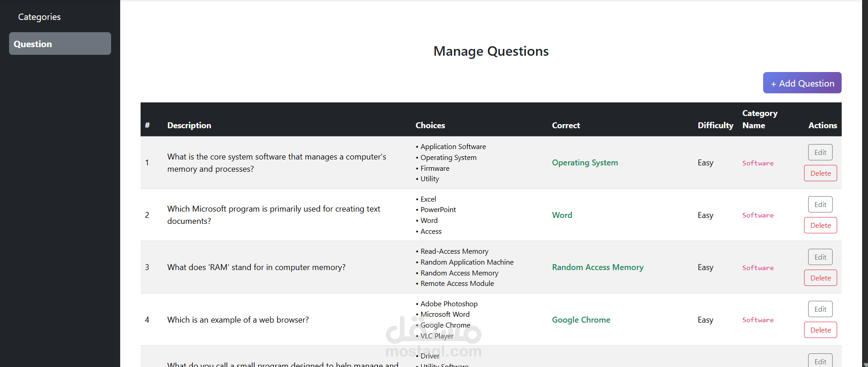Viewport: 868px width, 367px height.
Task: Edit the Operating System question
Action: (820, 152)
